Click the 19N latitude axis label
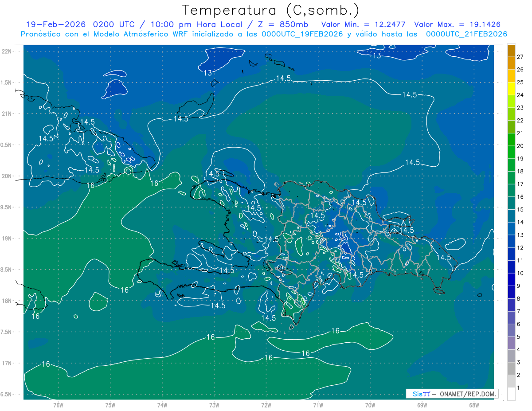The image size is (532, 411). tap(7, 239)
